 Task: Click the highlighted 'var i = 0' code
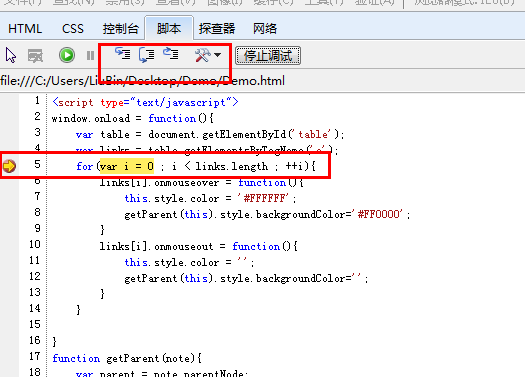[x=127, y=166]
